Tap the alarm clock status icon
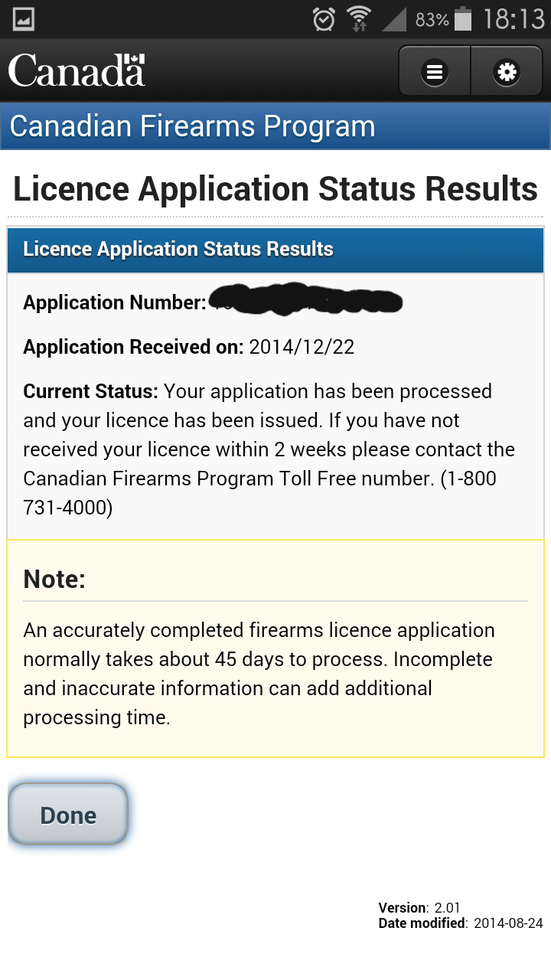This screenshot has width=551, height=980. click(x=324, y=19)
